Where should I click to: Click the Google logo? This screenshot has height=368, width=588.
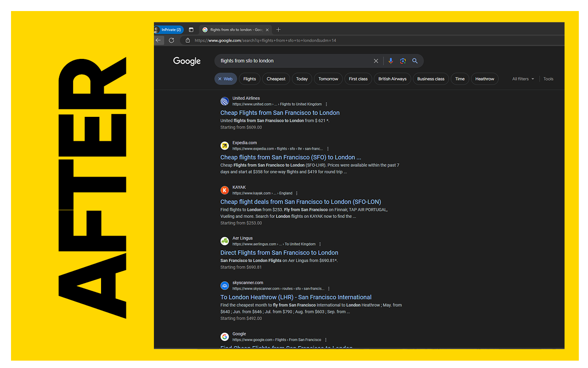click(187, 61)
